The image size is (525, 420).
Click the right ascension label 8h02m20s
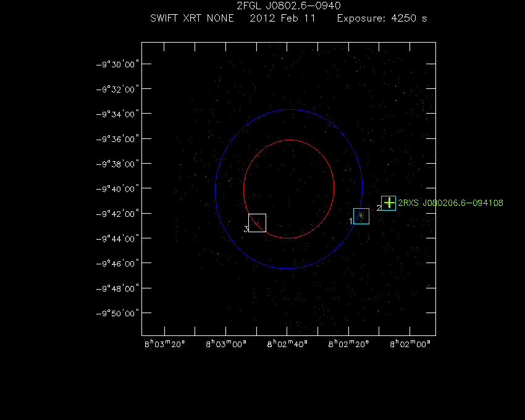pos(348,344)
